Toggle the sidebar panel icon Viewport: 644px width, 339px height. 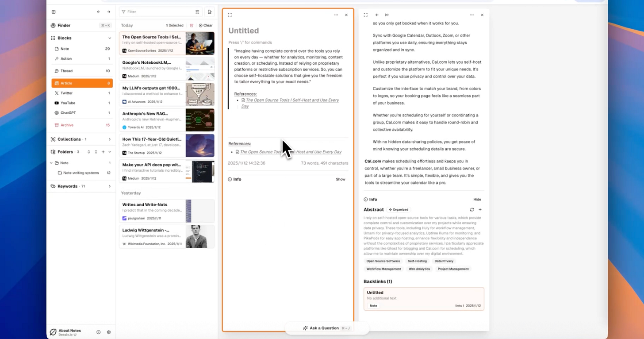54,12
